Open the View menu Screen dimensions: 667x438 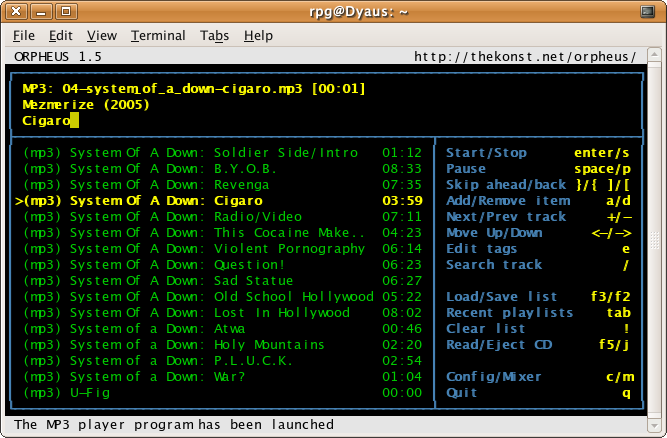tap(101, 35)
